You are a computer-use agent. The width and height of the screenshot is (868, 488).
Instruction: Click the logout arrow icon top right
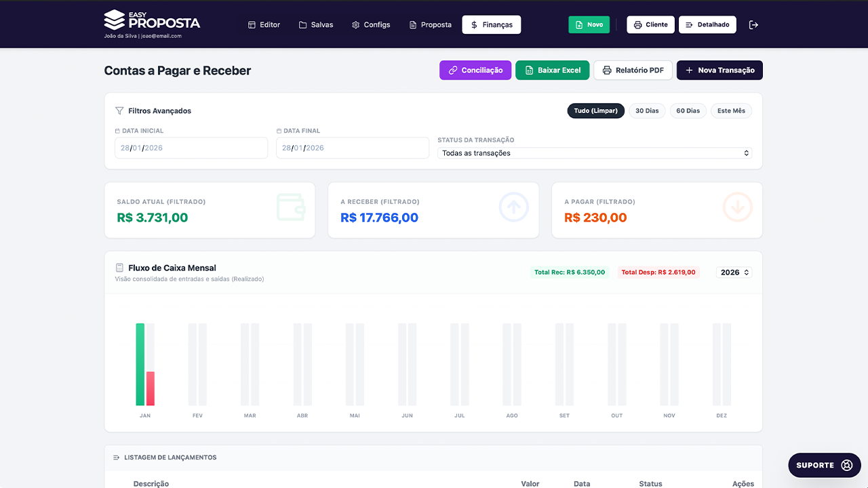pyautogui.click(x=753, y=24)
